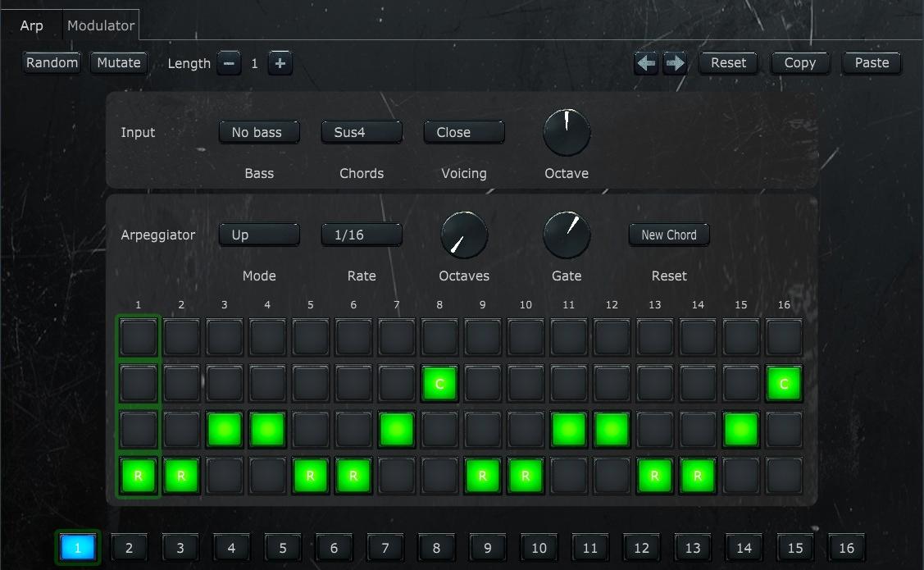This screenshot has width=924, height=570.
Task: Toggle the R step in column 1
Action: pos(138,475)
